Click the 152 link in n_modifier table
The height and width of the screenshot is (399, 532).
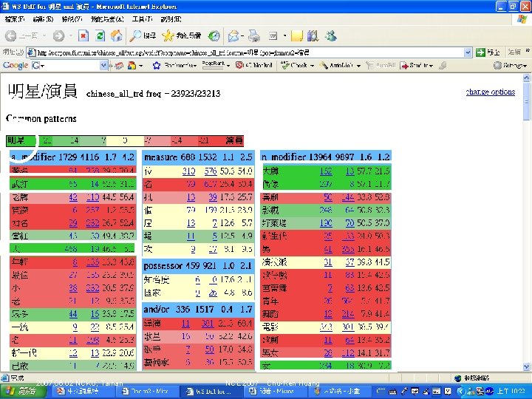tap(326, 171)
